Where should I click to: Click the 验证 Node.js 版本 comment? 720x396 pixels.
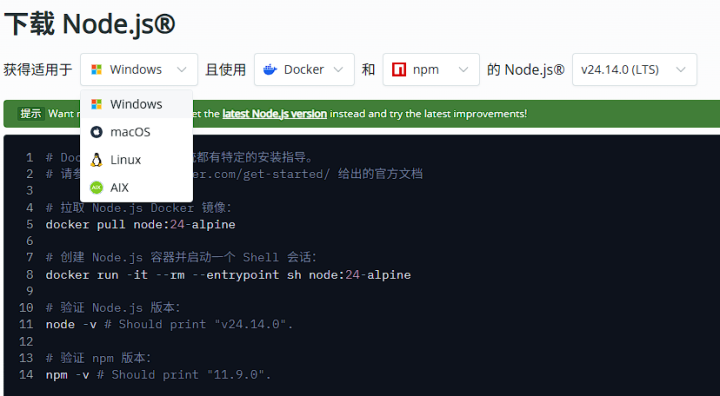[113, 307]
